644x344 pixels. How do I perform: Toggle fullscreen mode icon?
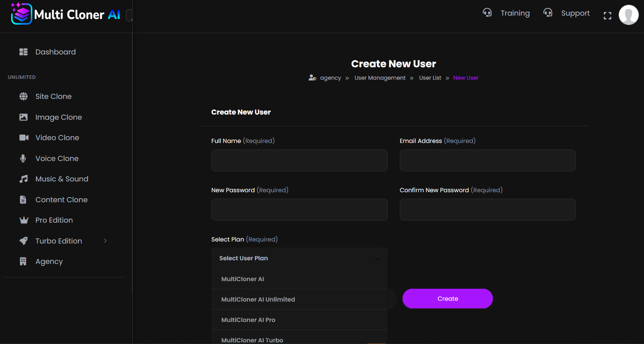pyautogui.click(x=607, y=16)
